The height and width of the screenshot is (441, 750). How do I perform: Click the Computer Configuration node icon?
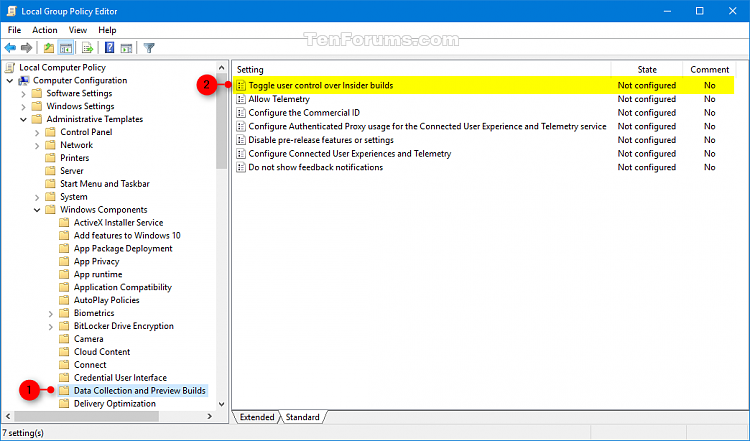24,80
